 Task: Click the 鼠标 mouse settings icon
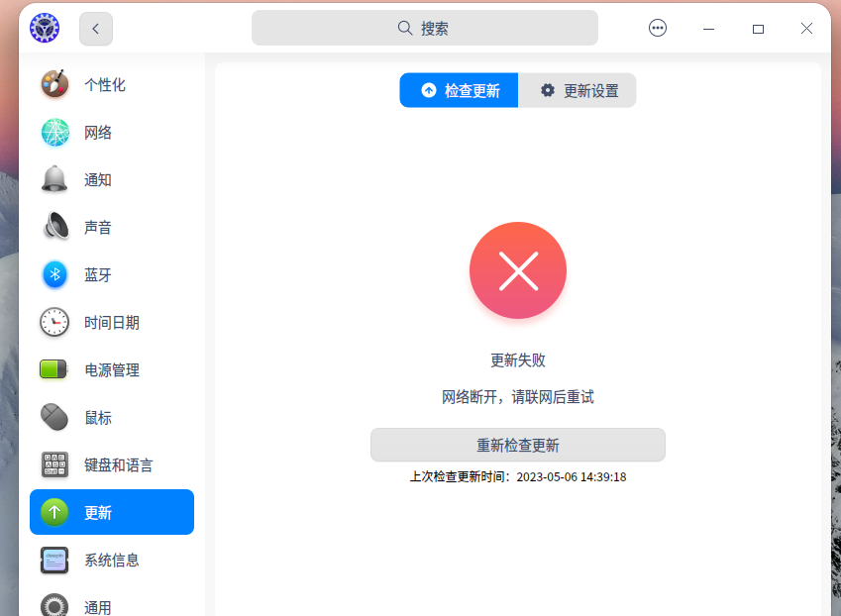click(54, 417)
